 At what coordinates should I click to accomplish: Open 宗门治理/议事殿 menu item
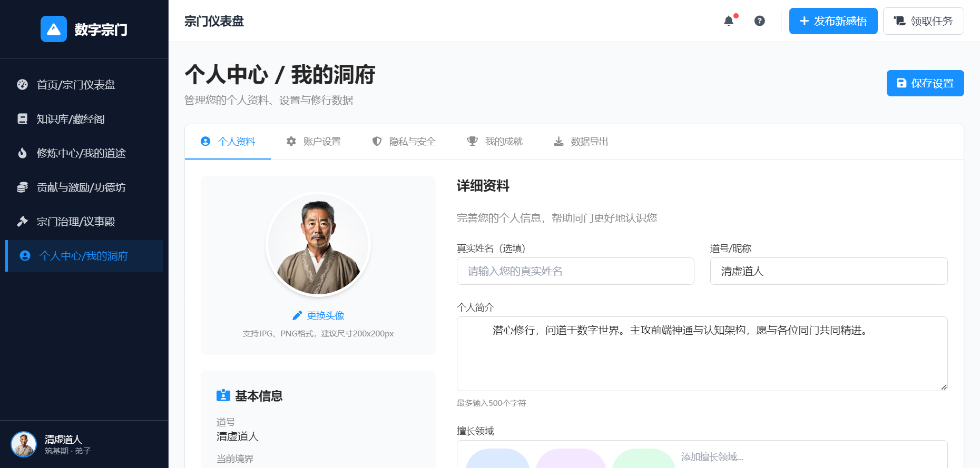(x=84, y=221)
